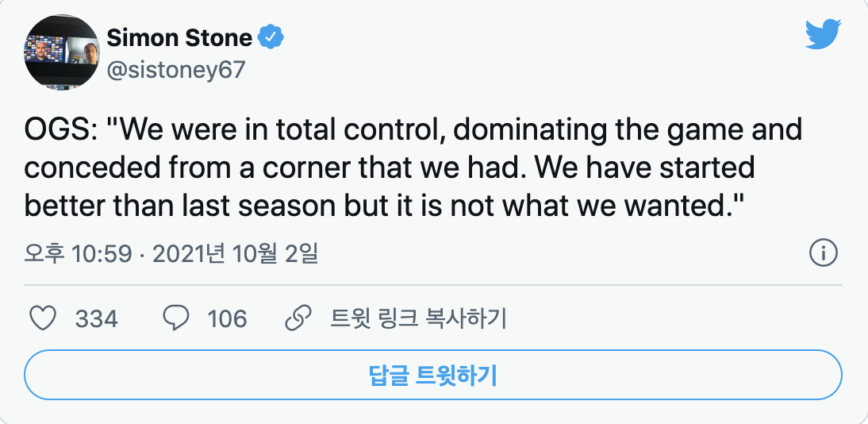Click the 334 likes count
Screen dimensions: 868x424
[x=96, y=319]
